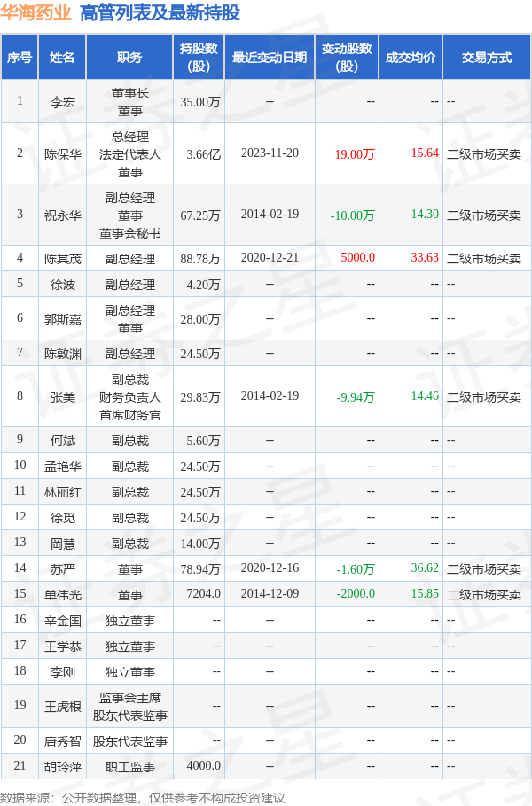
Task: Click the 持股数(股) column header
Action: pos(199,58)
